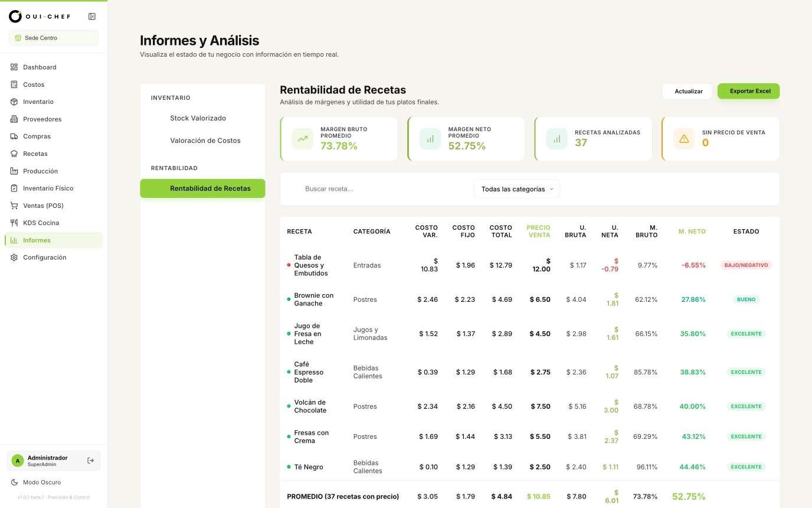Click the KDS Cocina utensils icon
812x508 pixels.
point(14,223)
